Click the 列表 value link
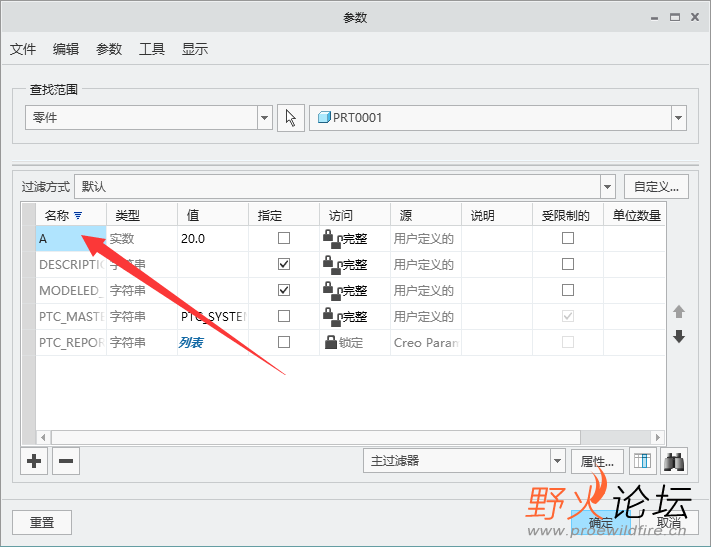711x547 pixels. coord(191,342)
